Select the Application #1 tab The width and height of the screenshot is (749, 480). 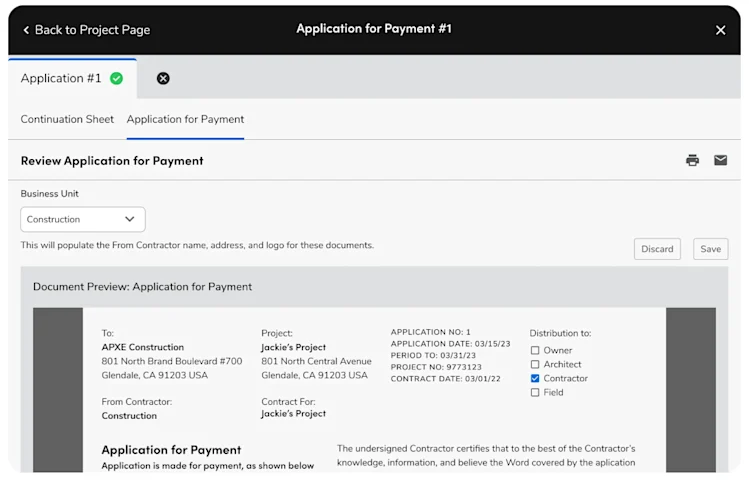(x=72, y=79)
